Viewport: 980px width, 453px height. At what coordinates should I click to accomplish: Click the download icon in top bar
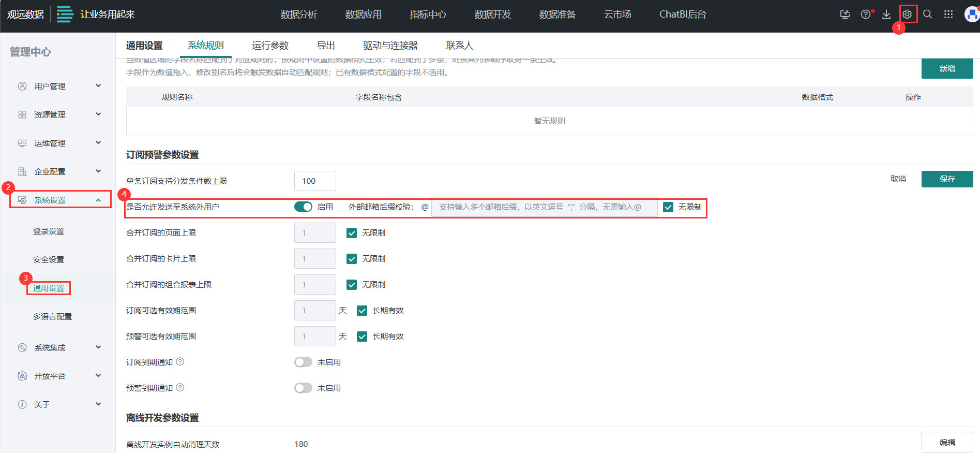click(x=886, y=14)
